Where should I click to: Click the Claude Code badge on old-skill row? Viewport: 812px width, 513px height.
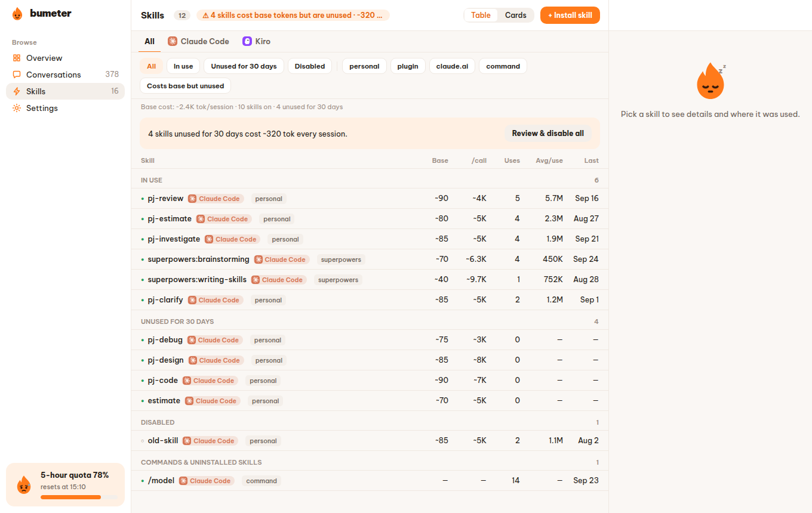(210, 441)
